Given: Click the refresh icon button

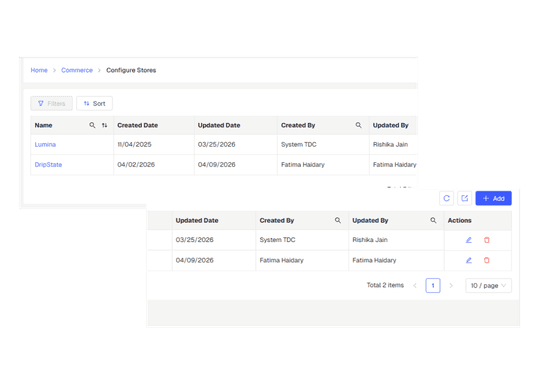Looking at the screenshot, I should point(446,198).
